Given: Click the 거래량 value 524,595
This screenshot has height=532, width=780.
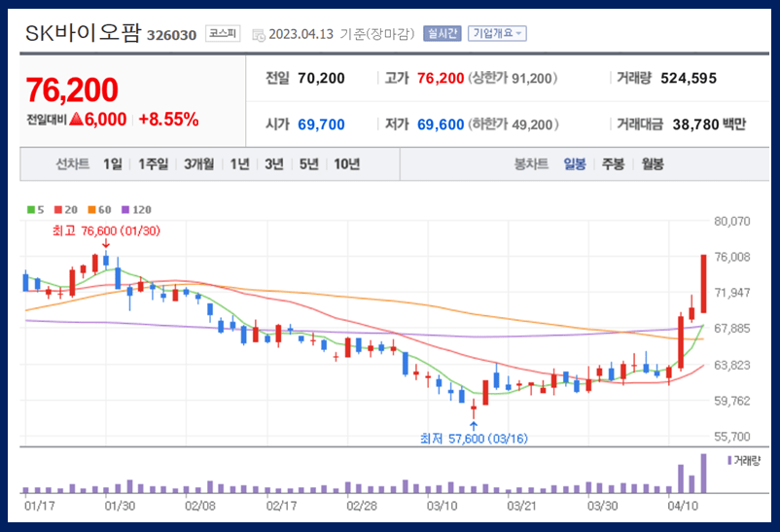Looking at the screenshot, I should (689, 78).
